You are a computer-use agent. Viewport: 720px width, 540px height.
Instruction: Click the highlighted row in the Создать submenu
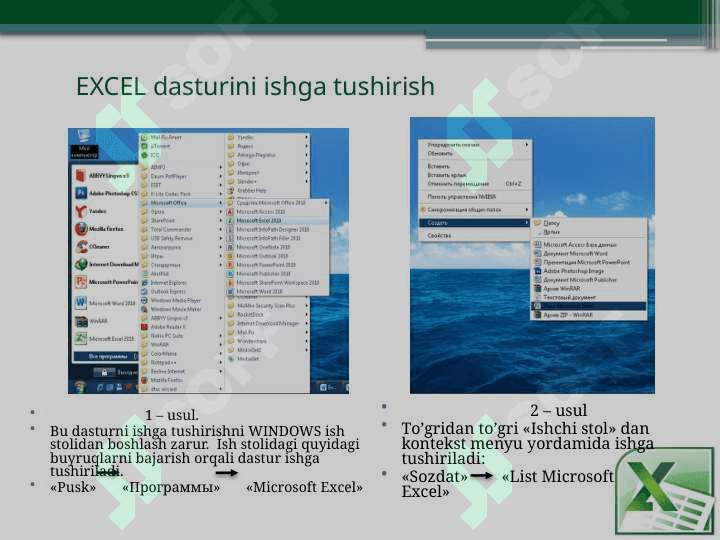tap(589, 306)
